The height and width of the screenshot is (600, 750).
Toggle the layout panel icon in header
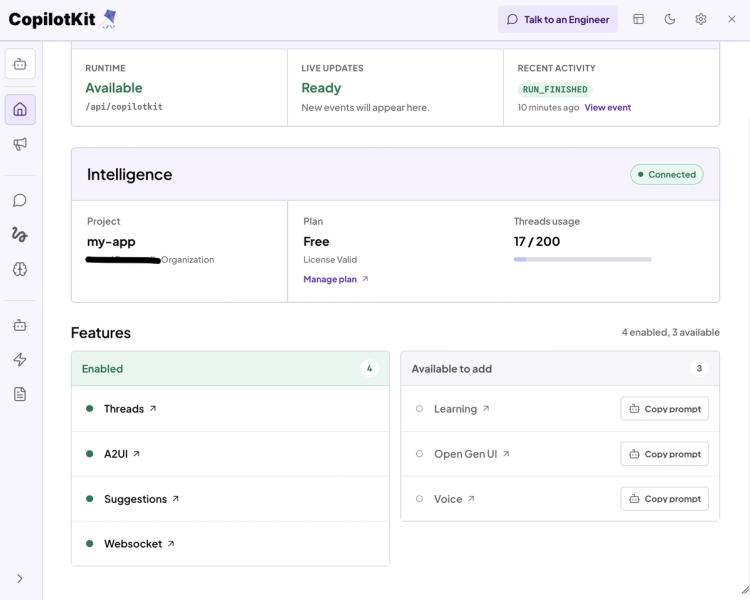coord(639,19)
